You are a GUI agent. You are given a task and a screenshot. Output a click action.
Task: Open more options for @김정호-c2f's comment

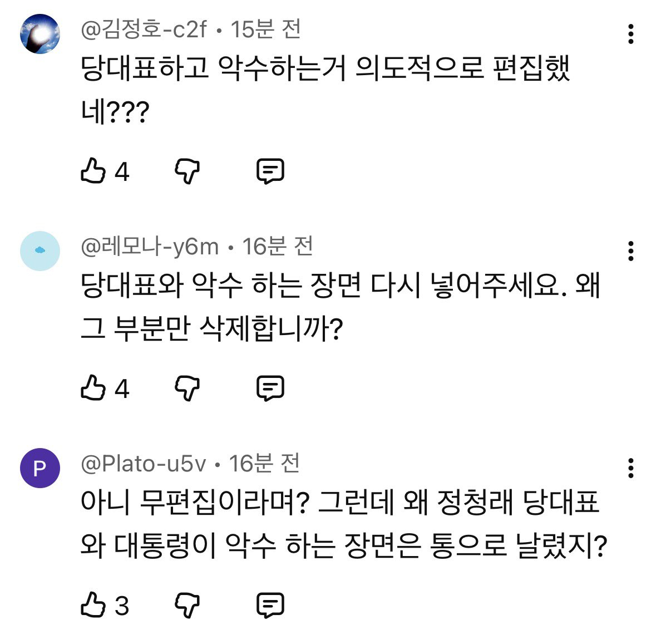630,34
